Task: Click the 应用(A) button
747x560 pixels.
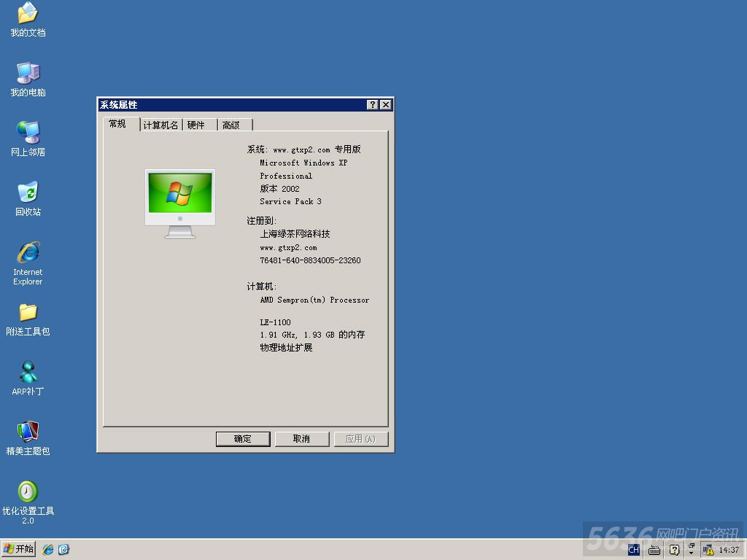Action: tap(360, 438)
